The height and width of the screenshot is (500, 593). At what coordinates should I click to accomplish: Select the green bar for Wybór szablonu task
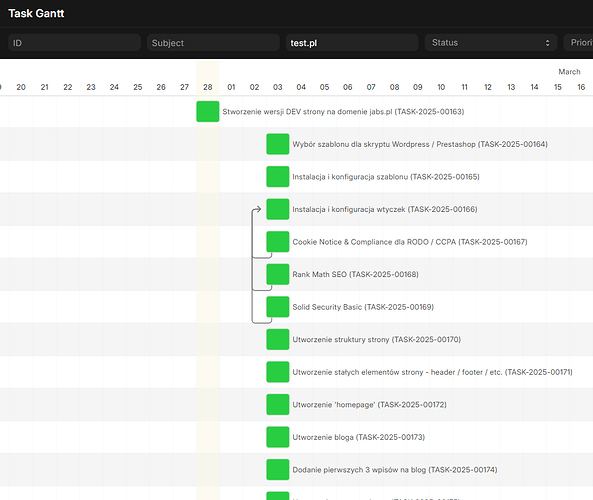click(x=278, y=144)
